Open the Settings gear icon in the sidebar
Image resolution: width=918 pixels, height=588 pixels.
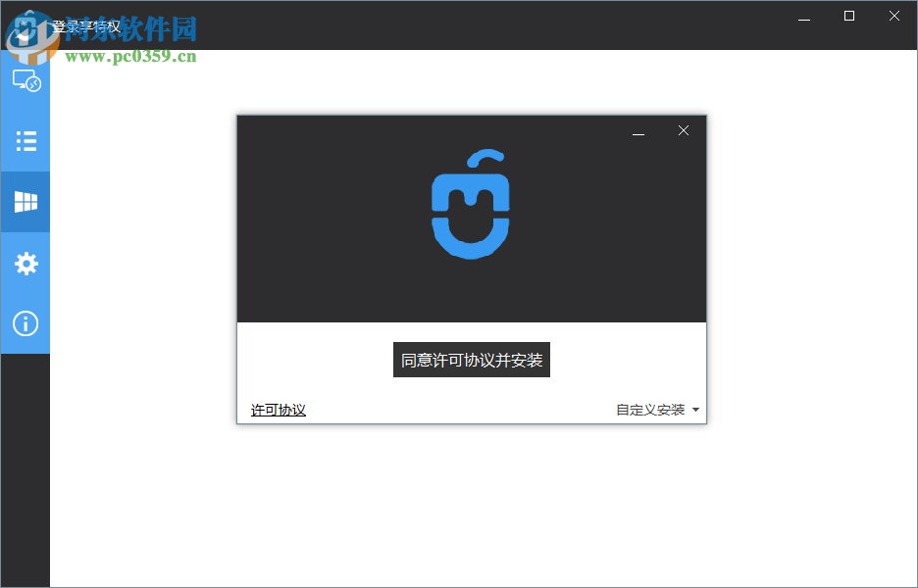(x=25, y=263)
